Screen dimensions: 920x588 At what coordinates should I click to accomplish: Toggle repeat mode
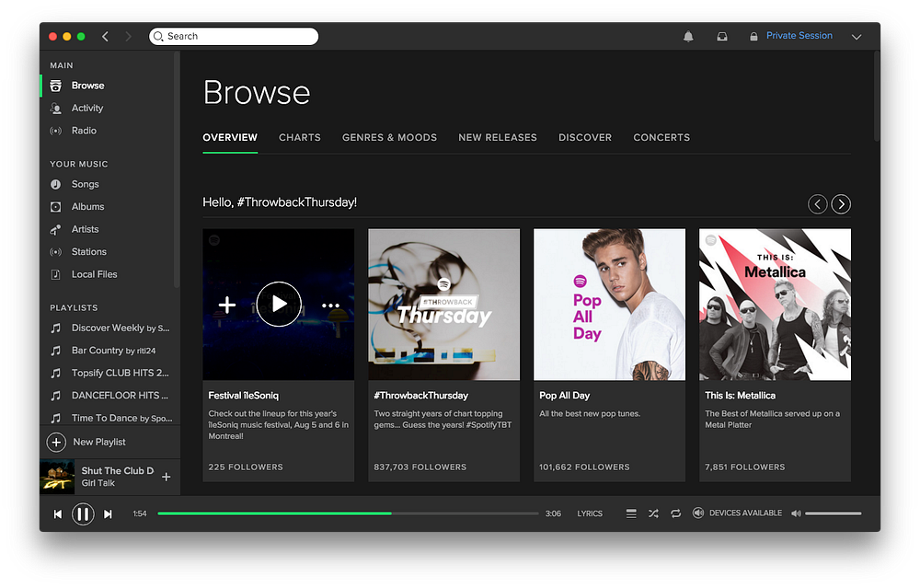pyautogui.click(x=676, y=513)
